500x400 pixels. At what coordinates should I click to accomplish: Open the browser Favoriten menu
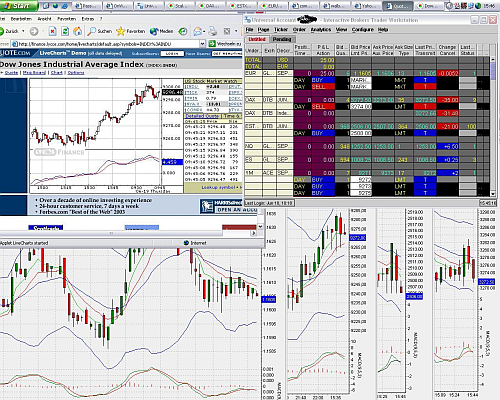click(x=67, y=19)
